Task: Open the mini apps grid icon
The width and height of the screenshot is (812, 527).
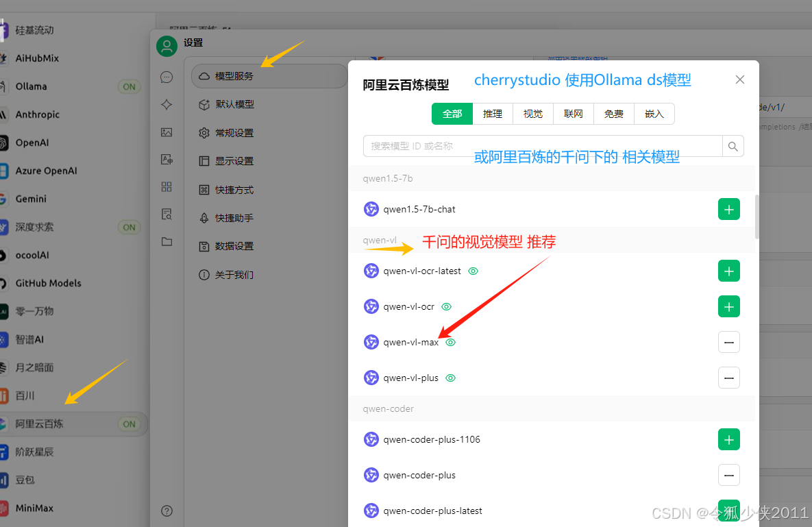Action: 167,187
